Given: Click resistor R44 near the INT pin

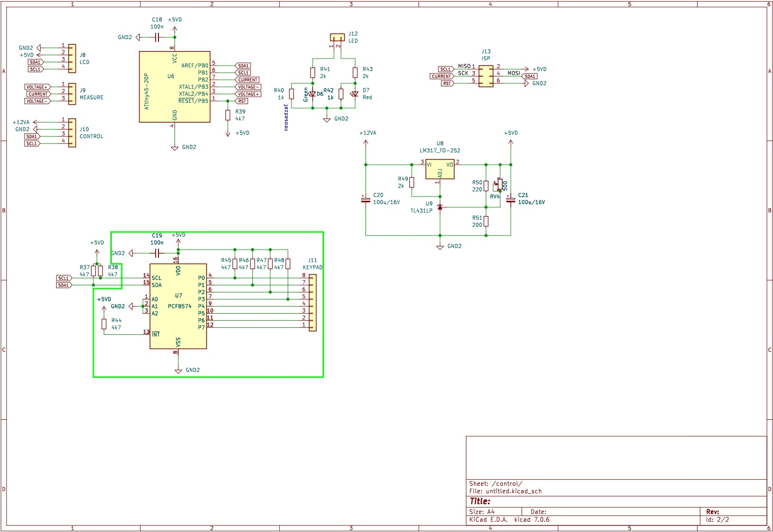Looking at the screenshot, I should pos(104,324).
